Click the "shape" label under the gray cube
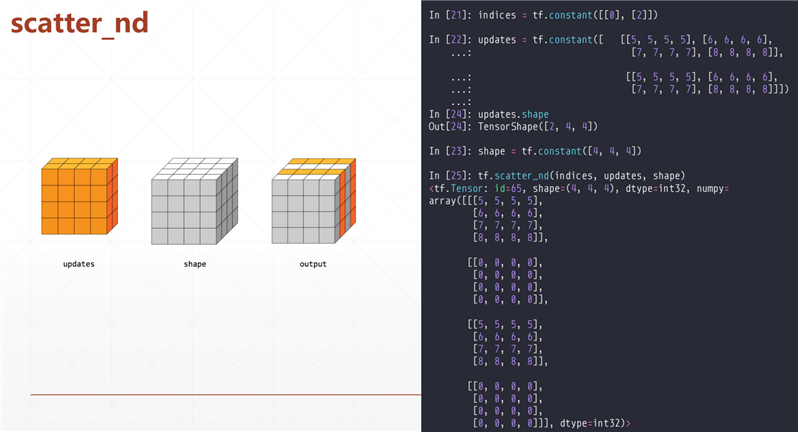 194,265
